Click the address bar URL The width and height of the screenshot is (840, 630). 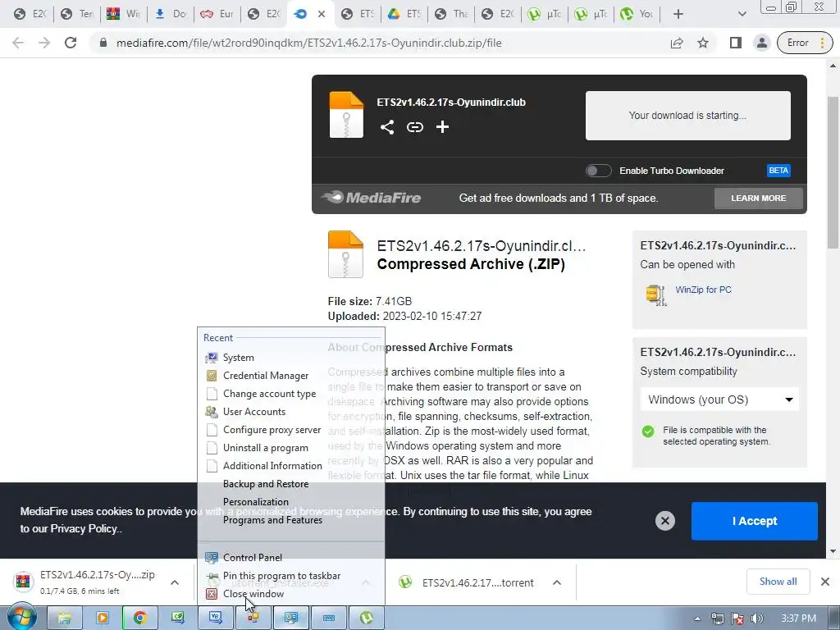click(308, 43)
